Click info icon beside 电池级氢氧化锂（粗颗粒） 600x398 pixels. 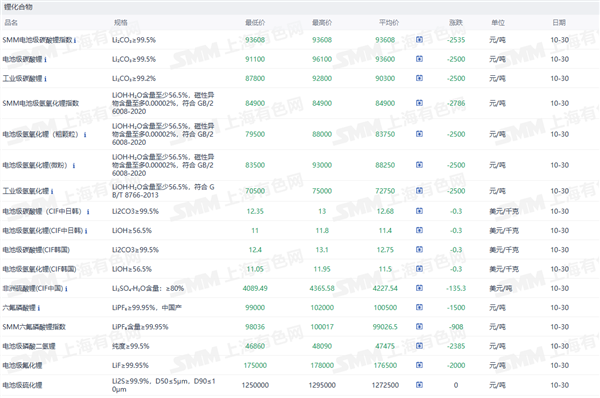click(85, 135)
